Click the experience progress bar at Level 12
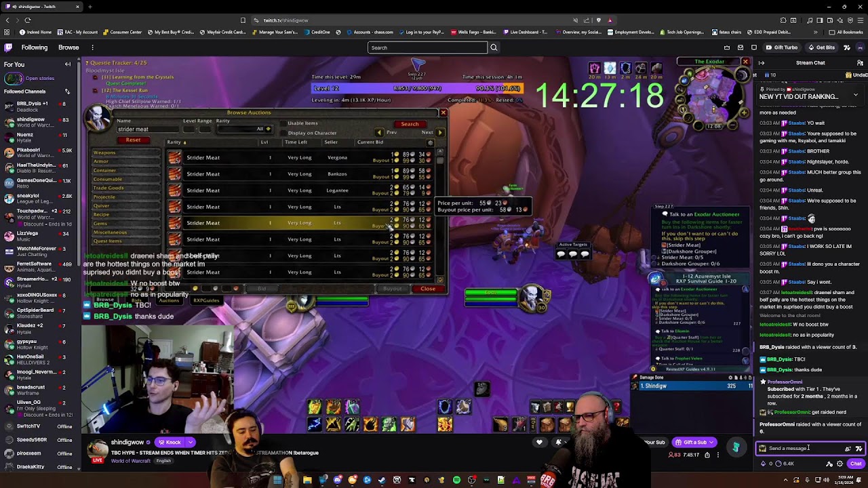This screenshot has height=488, width=868. click(417, 88)
